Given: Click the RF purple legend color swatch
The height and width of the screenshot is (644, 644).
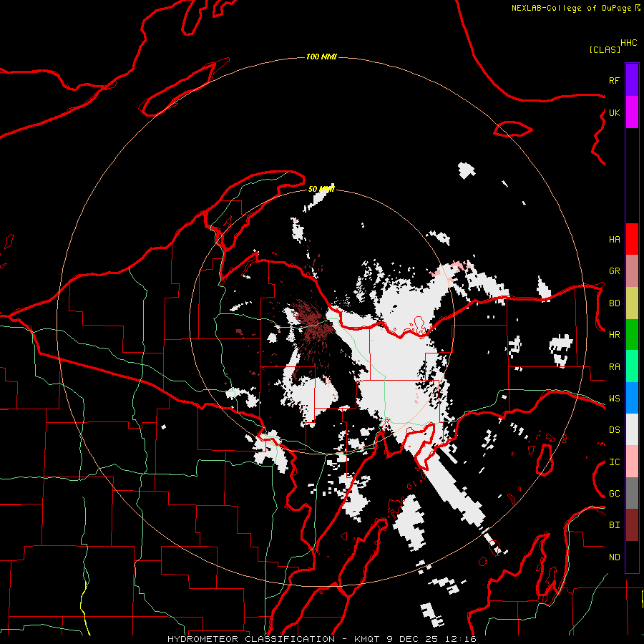Looking at the screenshot, I should (x=632, y=80).
